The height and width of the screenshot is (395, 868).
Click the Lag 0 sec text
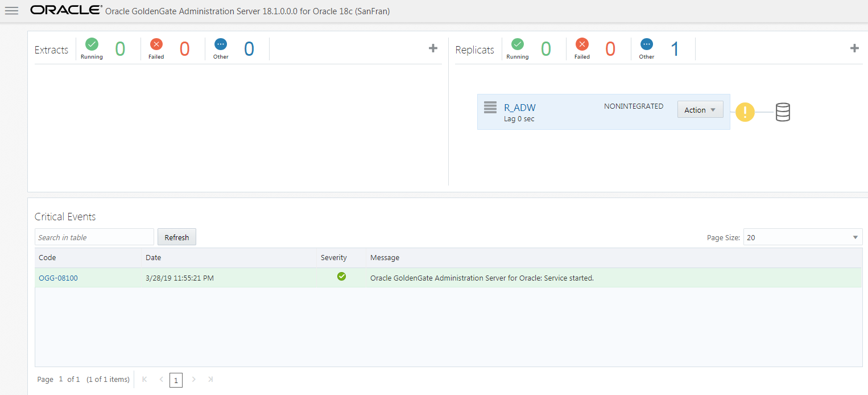519,119
